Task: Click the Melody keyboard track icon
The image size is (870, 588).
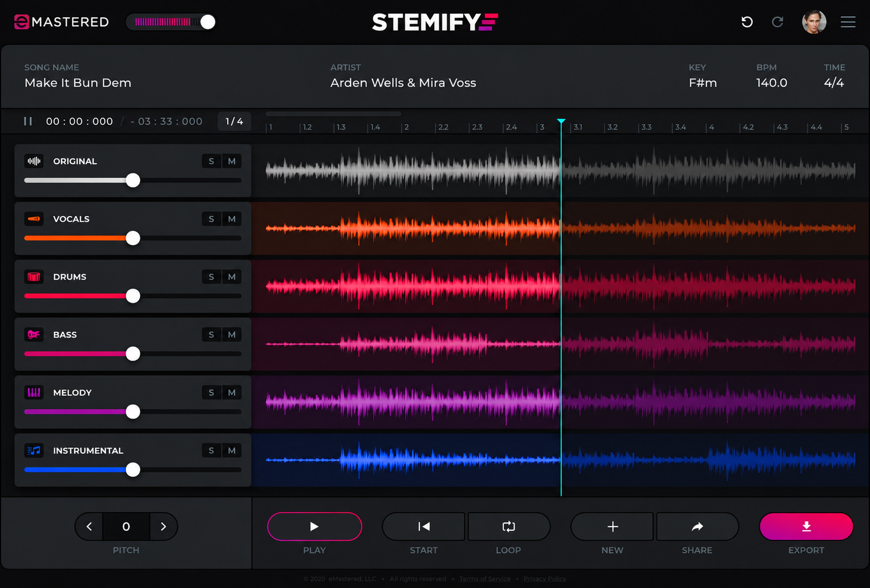Action: click(x=34, y=393)
